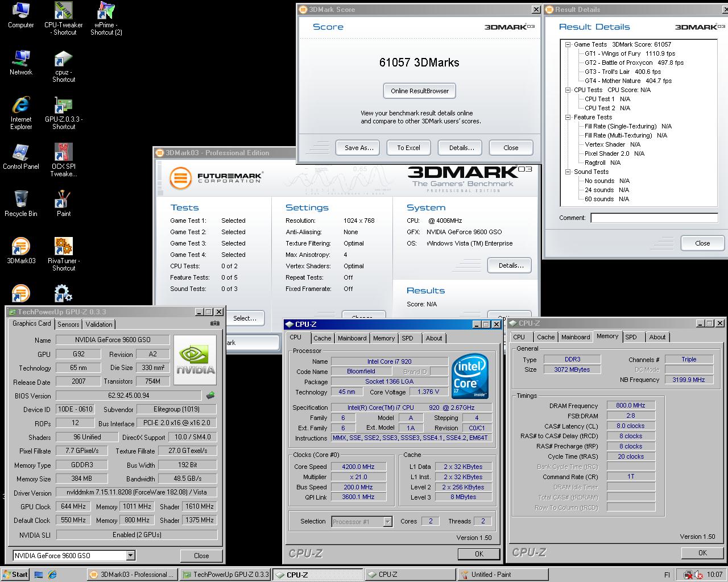
Task: Click Close in the GPU-Z window
Action: 201,556
